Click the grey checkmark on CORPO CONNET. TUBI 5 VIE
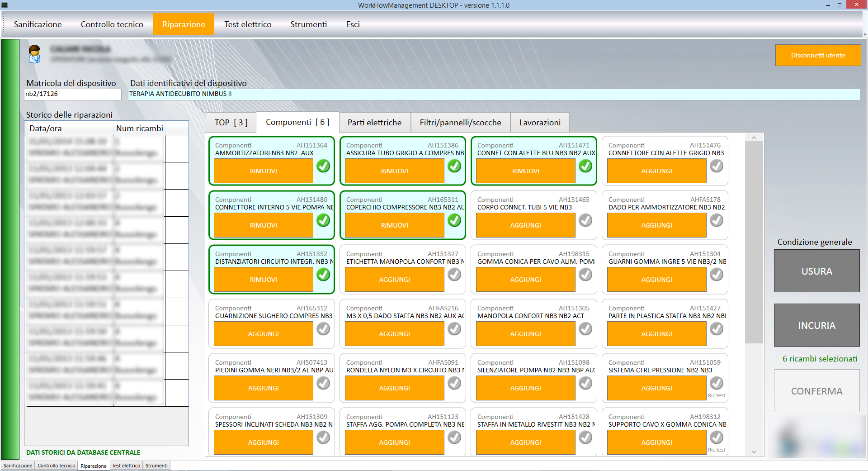 585,220
